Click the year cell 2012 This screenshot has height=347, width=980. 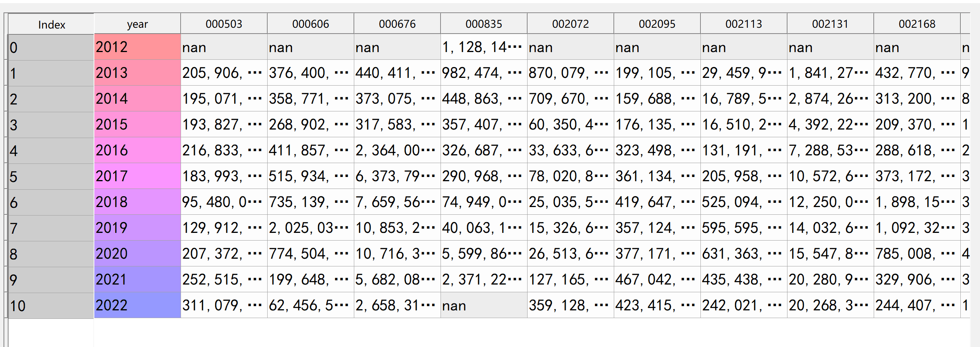(137, 47)
